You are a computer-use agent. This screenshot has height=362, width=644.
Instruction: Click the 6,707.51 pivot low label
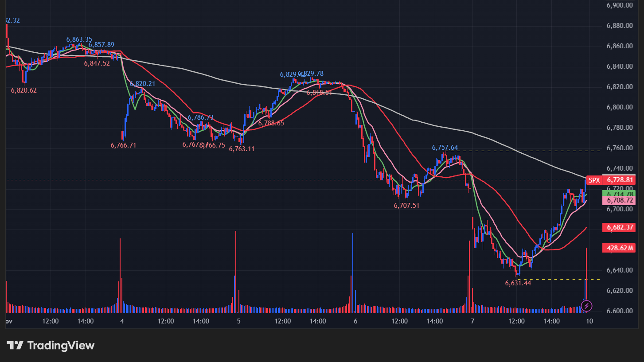[x=406, y=206]
